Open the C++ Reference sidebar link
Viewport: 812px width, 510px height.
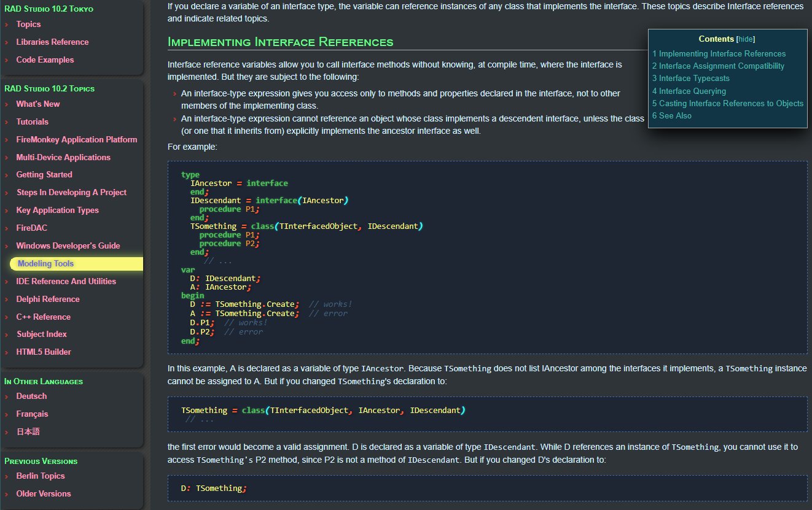coord(43,317)
